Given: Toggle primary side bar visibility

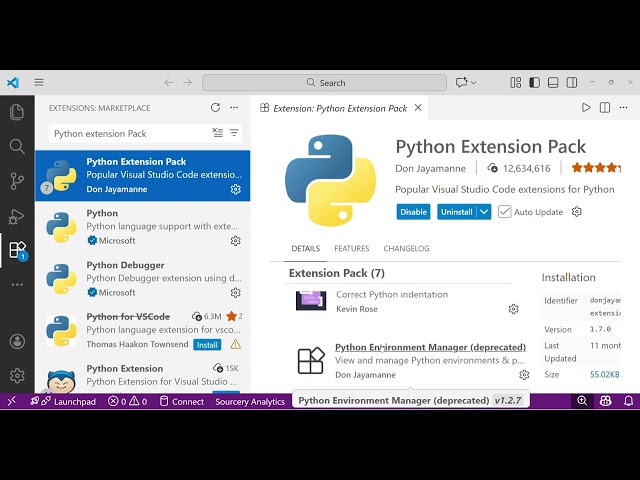Looking at the screenshot, I should click(534, 82).
